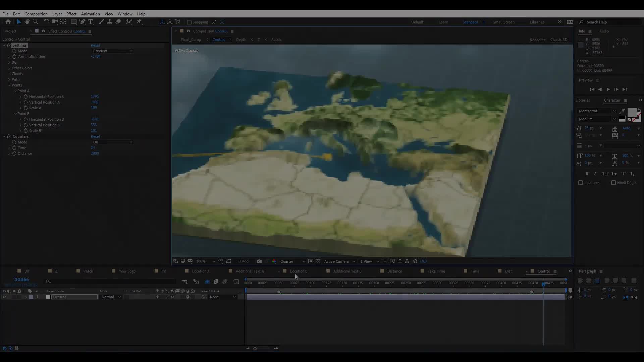
Task: Open the Active Camera view dropdown
Action: pos(339,261)
